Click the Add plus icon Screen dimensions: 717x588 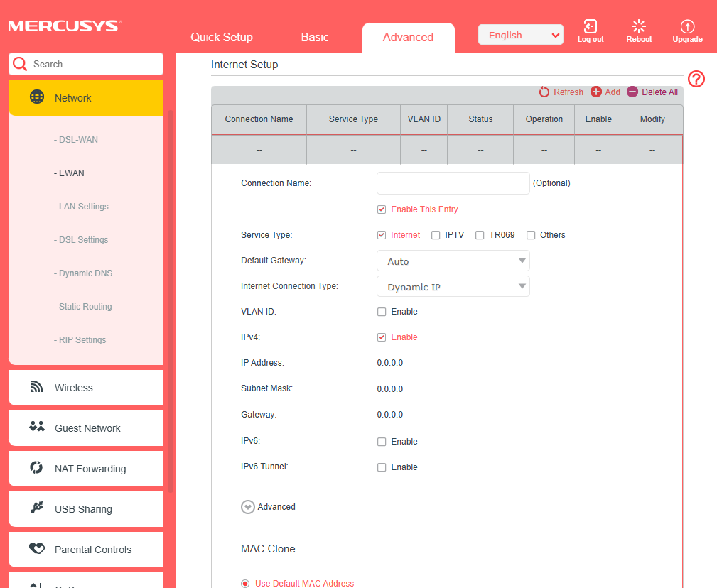[x=595, y=92]
